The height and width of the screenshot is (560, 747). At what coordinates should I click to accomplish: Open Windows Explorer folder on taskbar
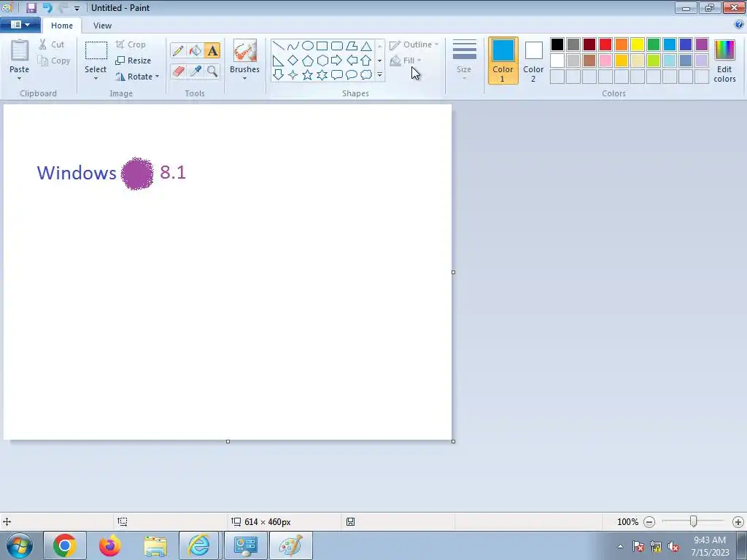(x=155, y=545)
